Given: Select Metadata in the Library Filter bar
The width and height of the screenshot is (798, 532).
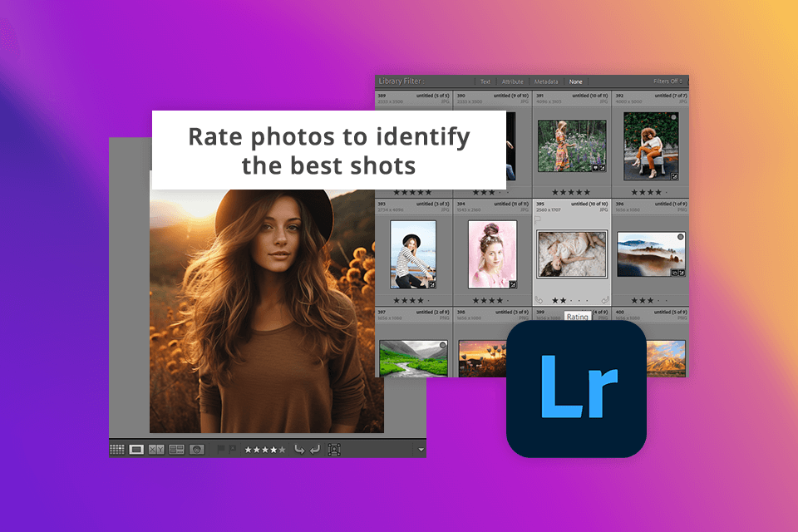Looking at the screenshot, I should click(x=546, y=81).
